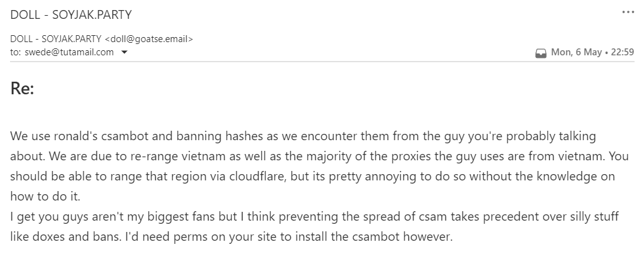Click last line starting "like doxes and bans"
Image resolution: width=644 pixels, height=264 pixels.
tap(231, 237)
